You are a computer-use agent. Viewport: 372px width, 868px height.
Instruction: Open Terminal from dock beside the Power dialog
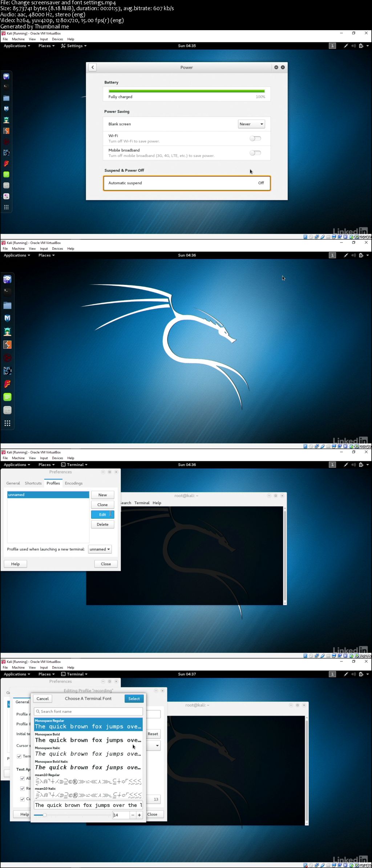[6, 87]
